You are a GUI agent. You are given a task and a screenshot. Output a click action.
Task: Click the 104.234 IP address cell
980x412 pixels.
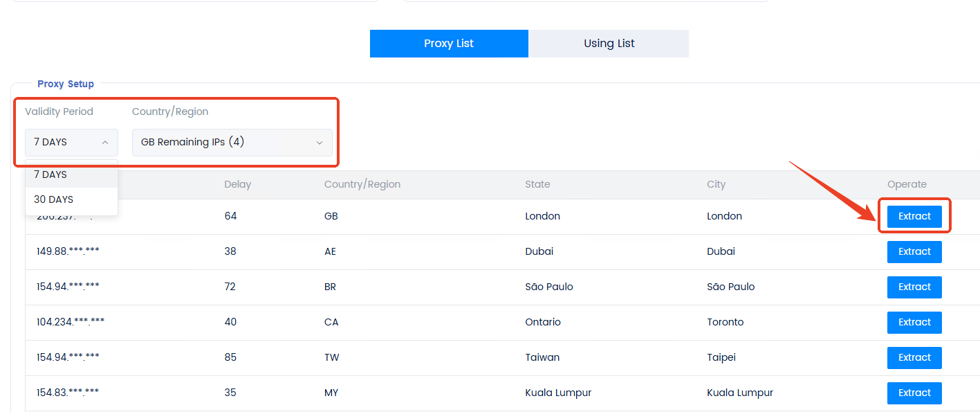point(71,322)
